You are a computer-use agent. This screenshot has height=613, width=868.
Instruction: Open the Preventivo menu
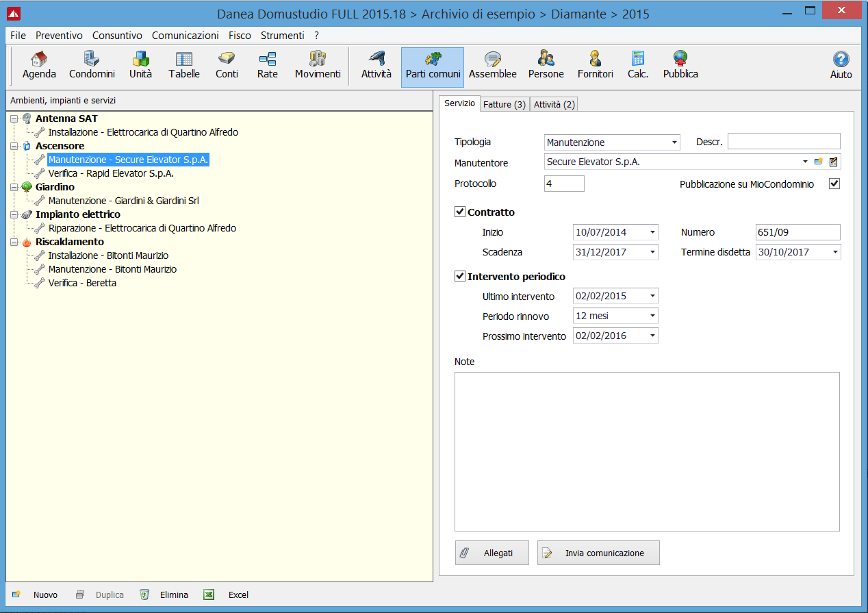pyautogui.click(x=59, y=35)
